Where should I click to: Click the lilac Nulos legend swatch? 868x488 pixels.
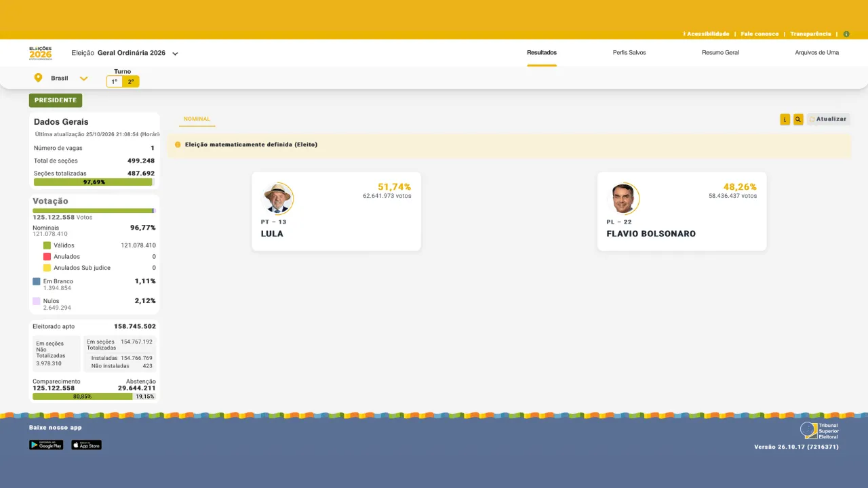point(37,301)
